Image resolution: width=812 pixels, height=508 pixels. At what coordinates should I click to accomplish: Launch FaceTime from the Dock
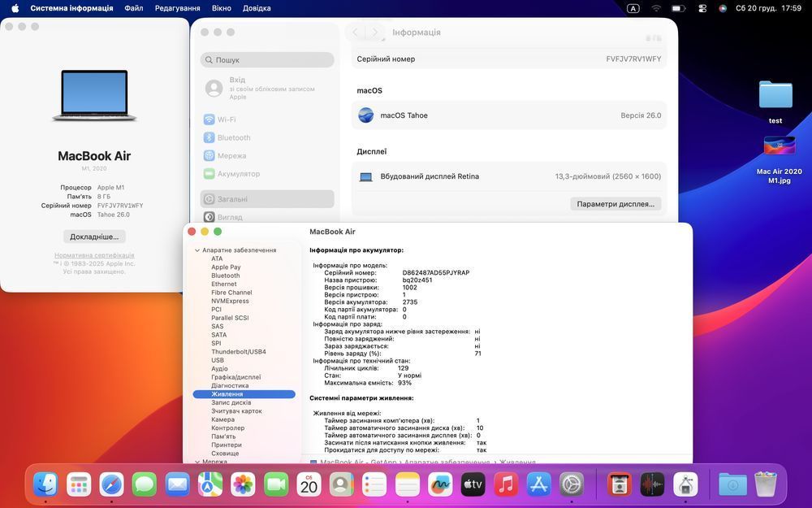(x=276, y=485)
